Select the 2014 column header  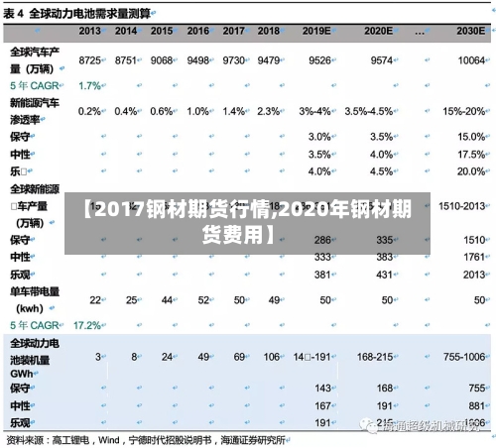126,31
